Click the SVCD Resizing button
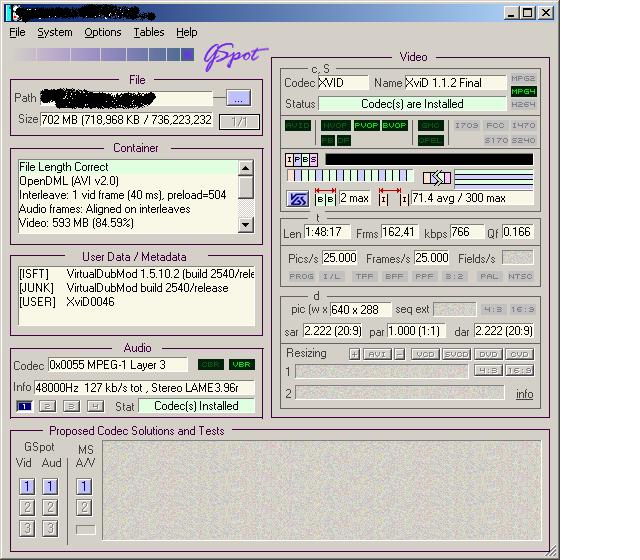This screenshot has width=640, height=560. tap(457, 354)
